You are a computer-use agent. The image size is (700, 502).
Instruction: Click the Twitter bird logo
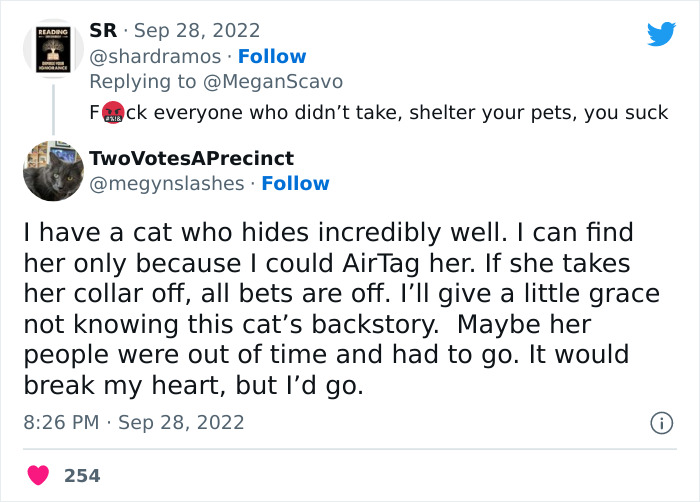[x=661, y=35]
